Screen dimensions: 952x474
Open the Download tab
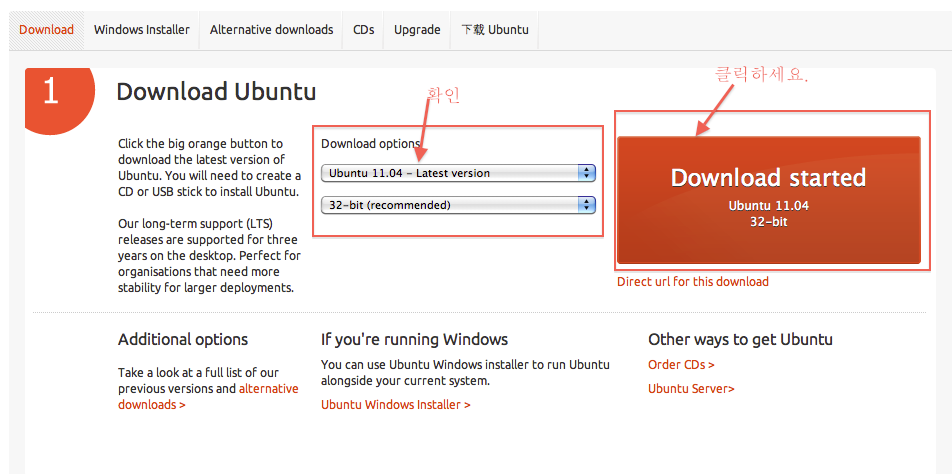47,29
